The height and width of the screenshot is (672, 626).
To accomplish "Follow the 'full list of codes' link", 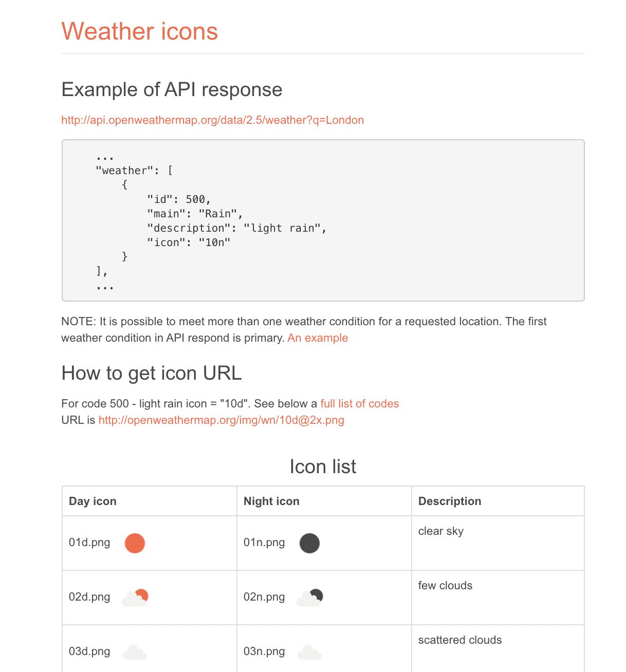I will tap(359, 404).
